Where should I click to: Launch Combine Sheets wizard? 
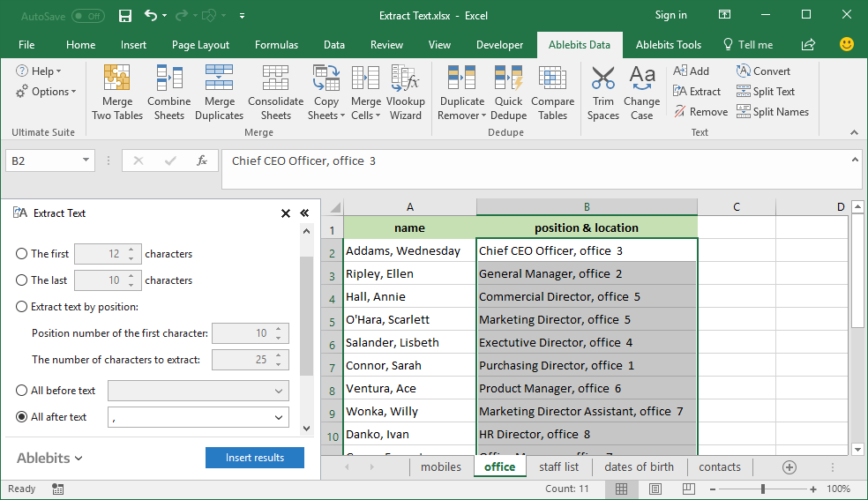pyautogui.click(x=168, y=93)
